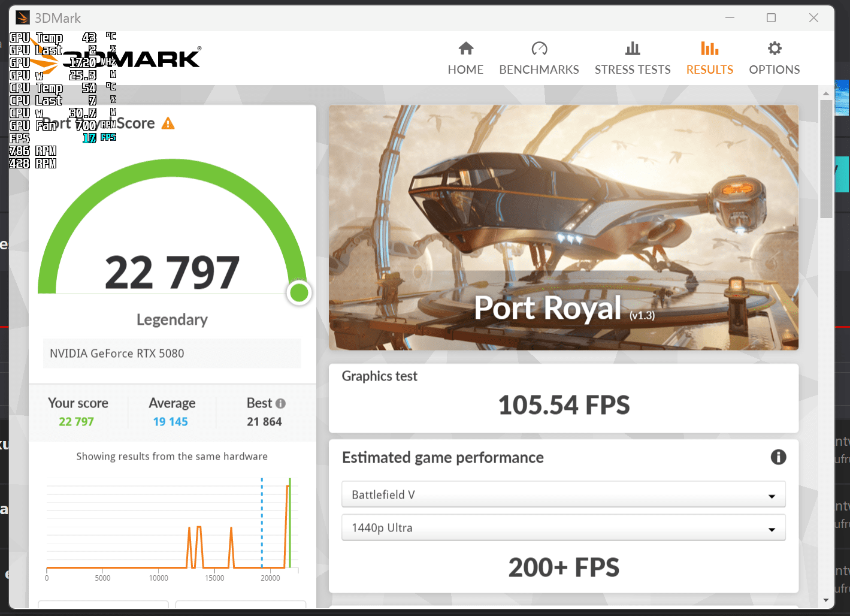Image resolution: width=850 pixels, height=616 pixels.
Task: Click the scroll up arrow
Action: (826, 93)
